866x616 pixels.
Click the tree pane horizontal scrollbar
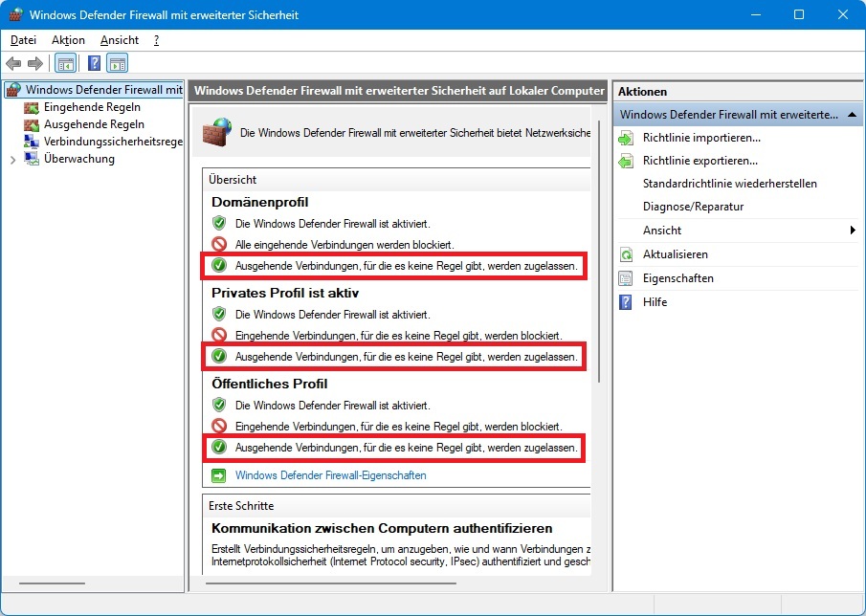52,583
